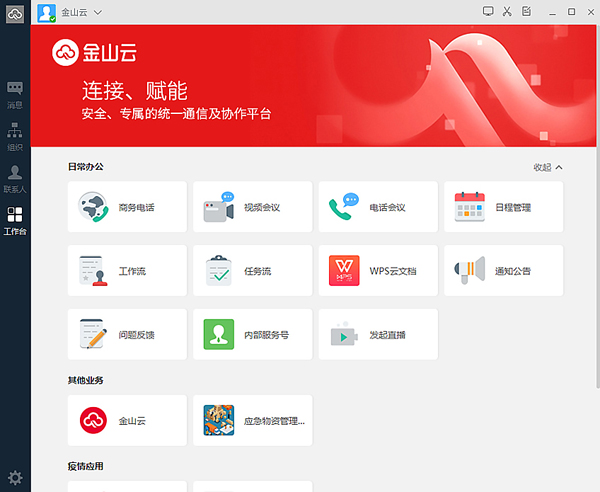Screen dimensions: 600x492
Task: Click the vertical scrollbar on the right
Action: [x=598, y=207]
